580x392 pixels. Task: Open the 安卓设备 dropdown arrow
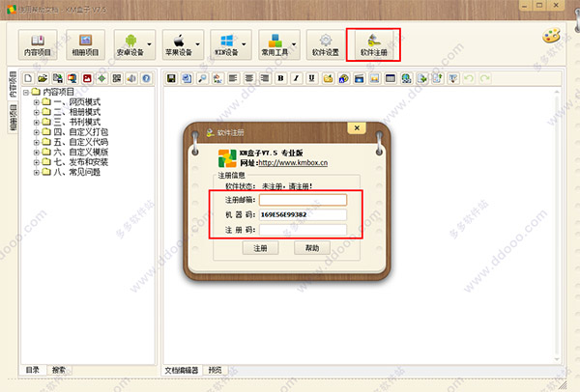[150, 44]
